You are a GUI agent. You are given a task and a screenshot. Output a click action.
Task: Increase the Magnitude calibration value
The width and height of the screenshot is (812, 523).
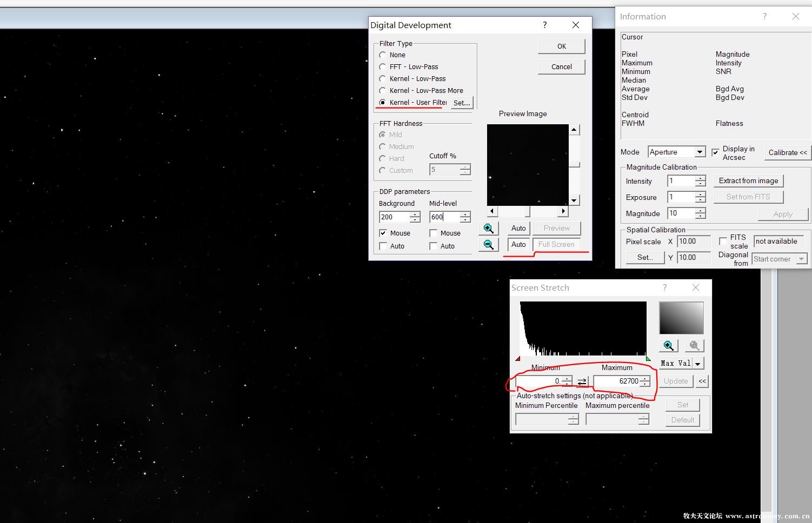tap(701, 211)
